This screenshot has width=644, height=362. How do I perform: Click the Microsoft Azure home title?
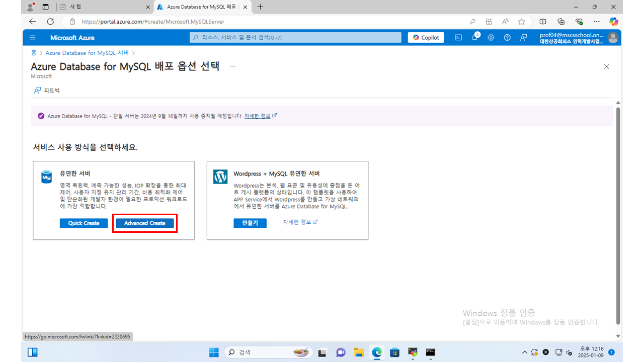[72, 38]
